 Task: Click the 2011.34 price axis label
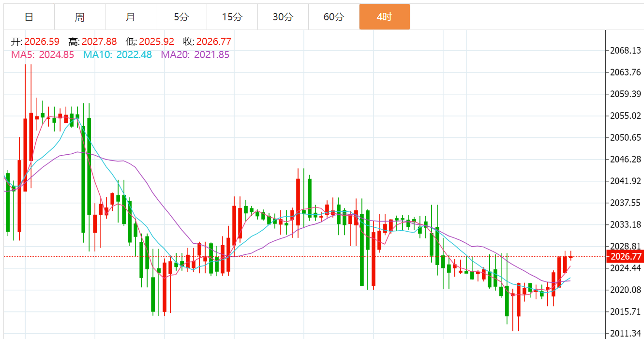tap(625, 333)
